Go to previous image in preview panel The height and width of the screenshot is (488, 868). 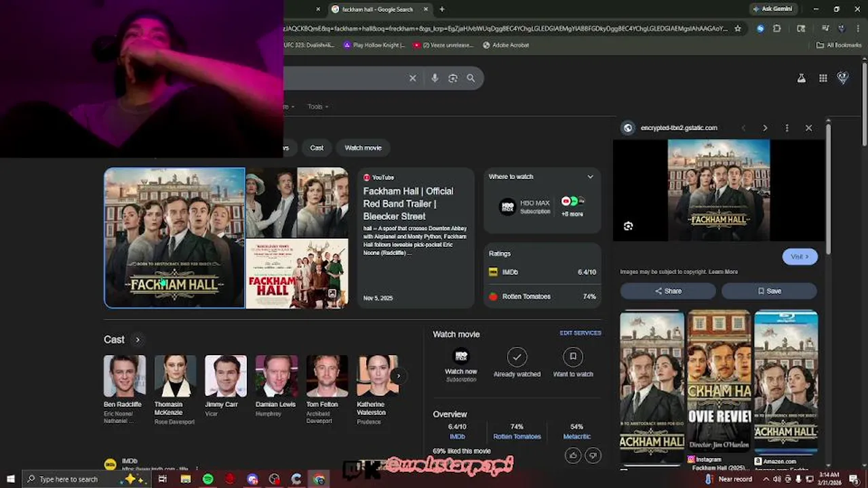(743, 127)
